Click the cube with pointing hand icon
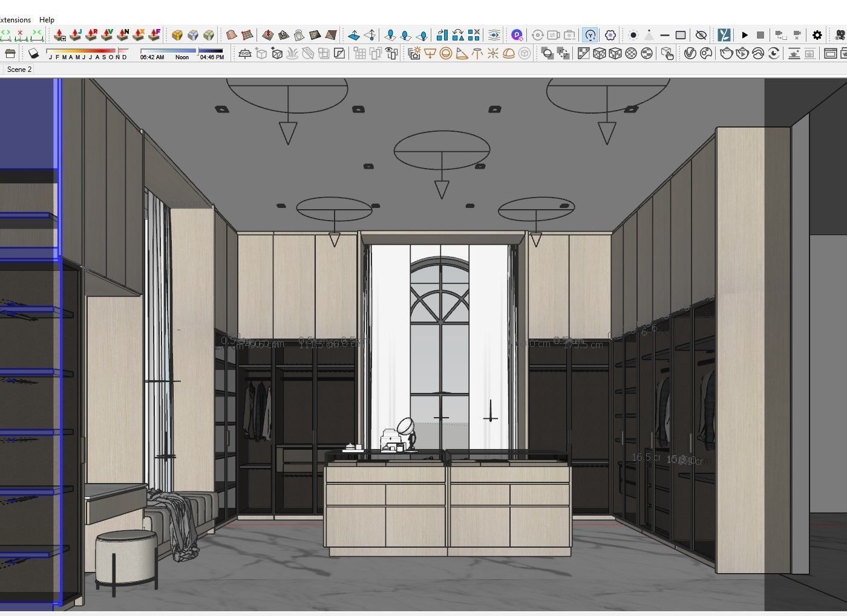 point(667,54)
